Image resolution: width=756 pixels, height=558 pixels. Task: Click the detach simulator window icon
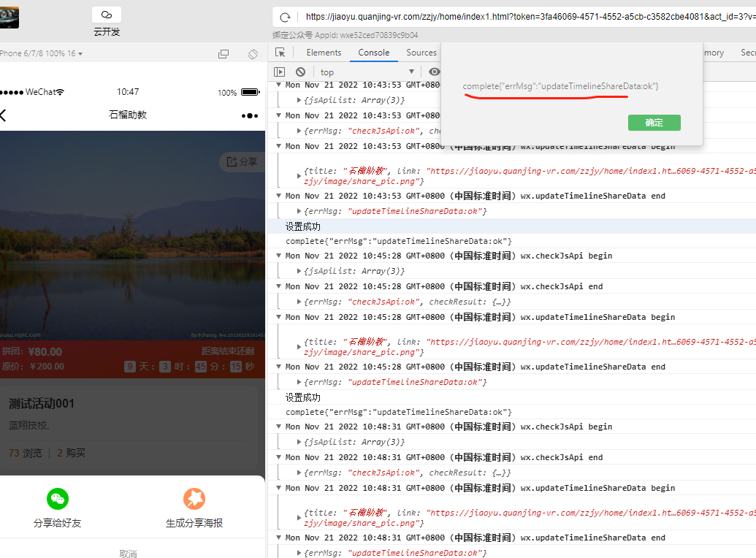[x=224, y=53]
